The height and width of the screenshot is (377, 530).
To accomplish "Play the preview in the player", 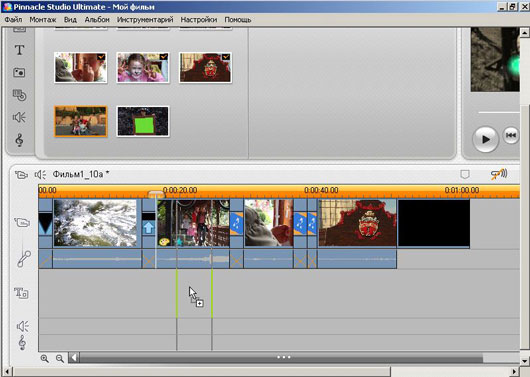I will click(x=485, y=139).
